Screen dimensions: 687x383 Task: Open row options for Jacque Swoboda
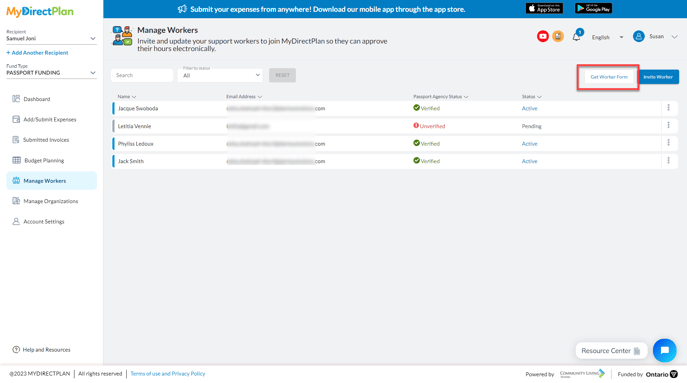coord(669,108)
